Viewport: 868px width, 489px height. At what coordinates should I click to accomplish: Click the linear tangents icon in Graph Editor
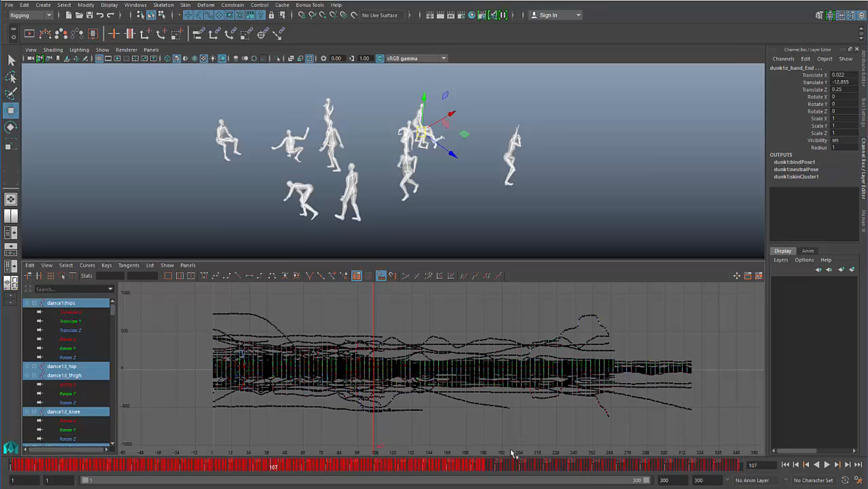tap(238, 276)
